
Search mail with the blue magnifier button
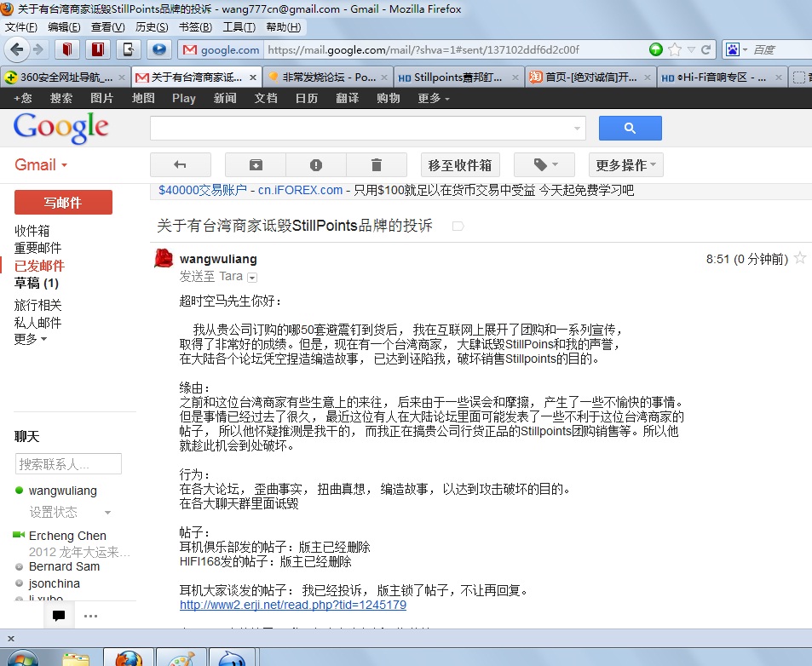(631, 128)
